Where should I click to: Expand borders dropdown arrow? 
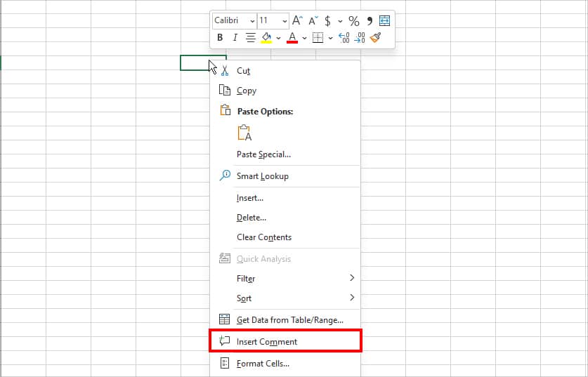point(330,38)
